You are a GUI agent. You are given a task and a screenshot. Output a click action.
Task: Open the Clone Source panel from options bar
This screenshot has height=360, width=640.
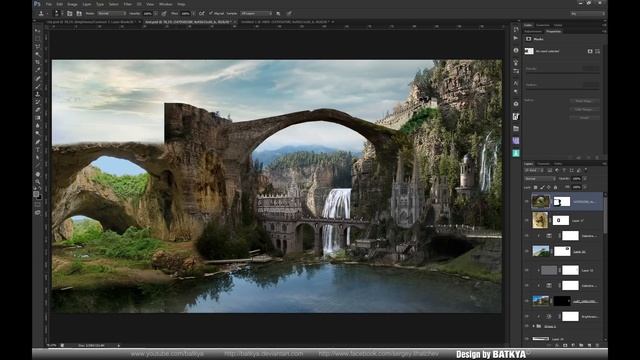[79, 13]
